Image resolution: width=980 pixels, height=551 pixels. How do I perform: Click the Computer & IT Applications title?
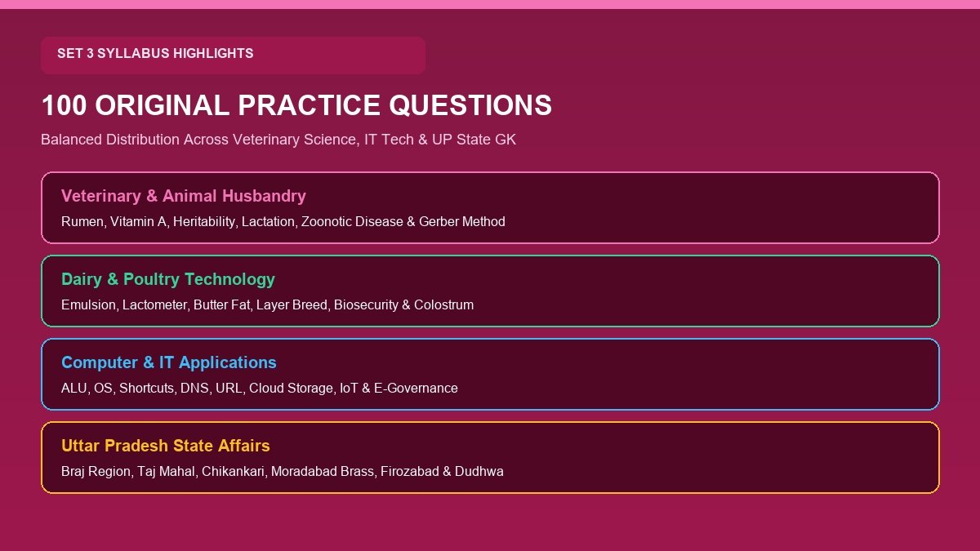click(169, 362)
